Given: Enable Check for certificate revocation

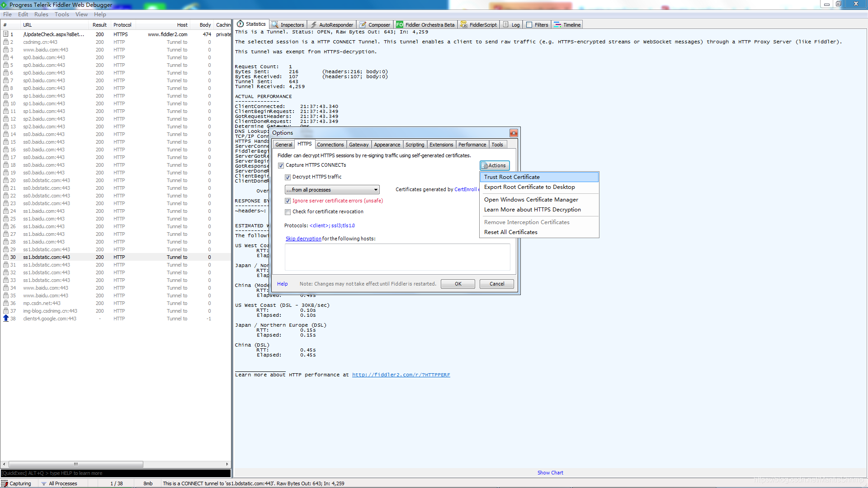Looking at the screenshot, I should click(x=288, y=212).
